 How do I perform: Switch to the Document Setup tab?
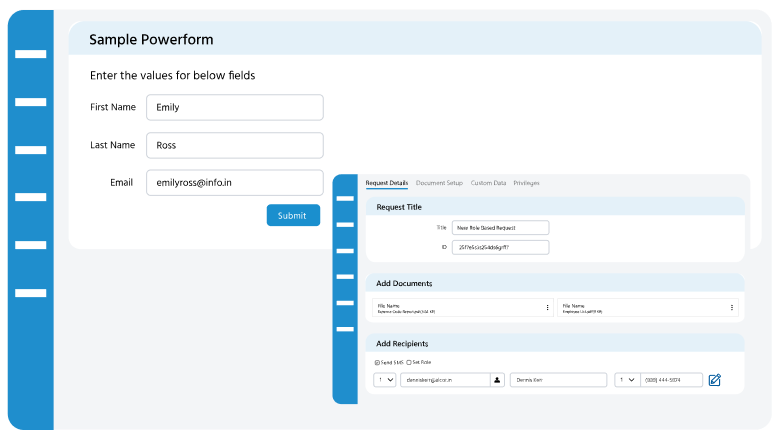pyautogui.click(x=439, y=183)
